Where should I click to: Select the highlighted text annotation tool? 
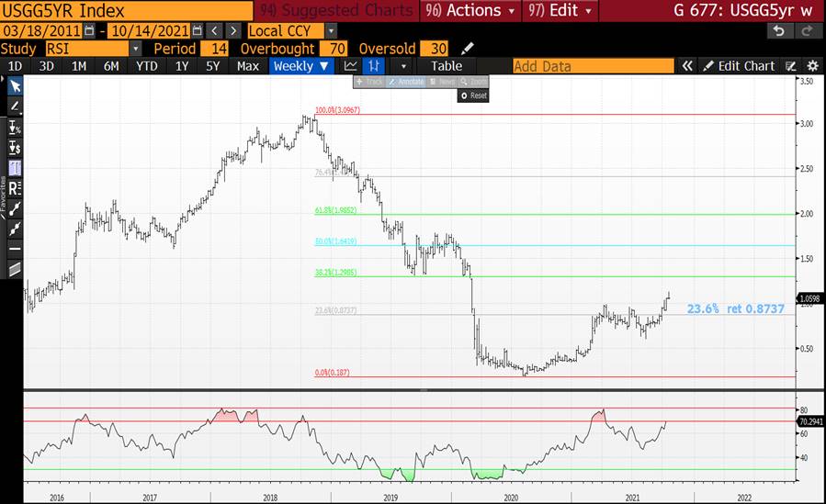tap(15, 168)
